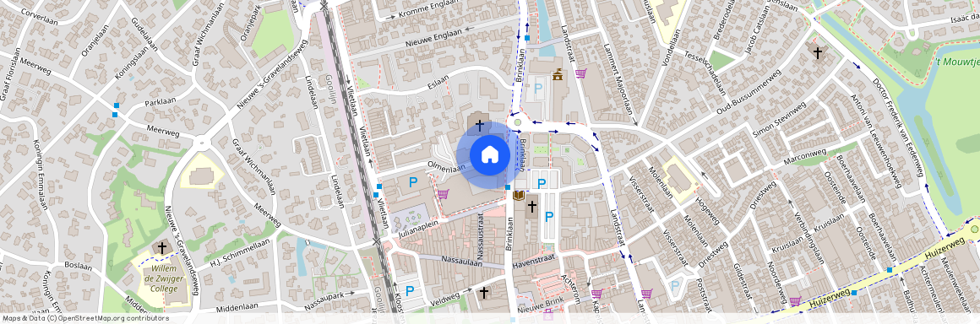Click the 'Boslaan' street label
Viewport: 980px width, 324px height.
[78, 265]
